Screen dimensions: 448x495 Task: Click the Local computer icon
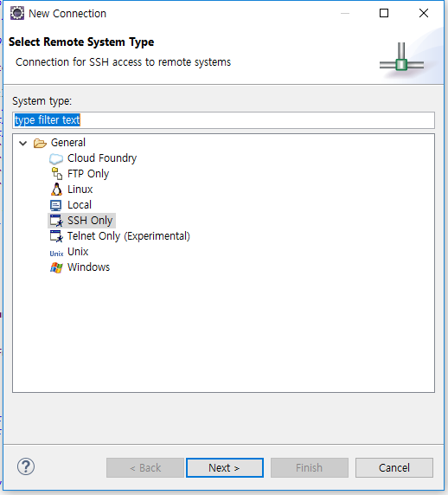click(x=56, y=205)
